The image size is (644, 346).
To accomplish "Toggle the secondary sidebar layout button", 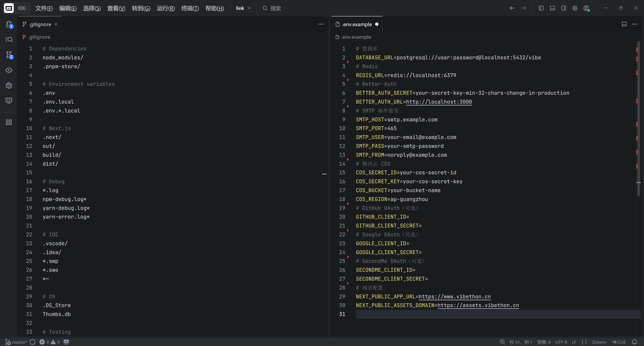I will (563, 8).
